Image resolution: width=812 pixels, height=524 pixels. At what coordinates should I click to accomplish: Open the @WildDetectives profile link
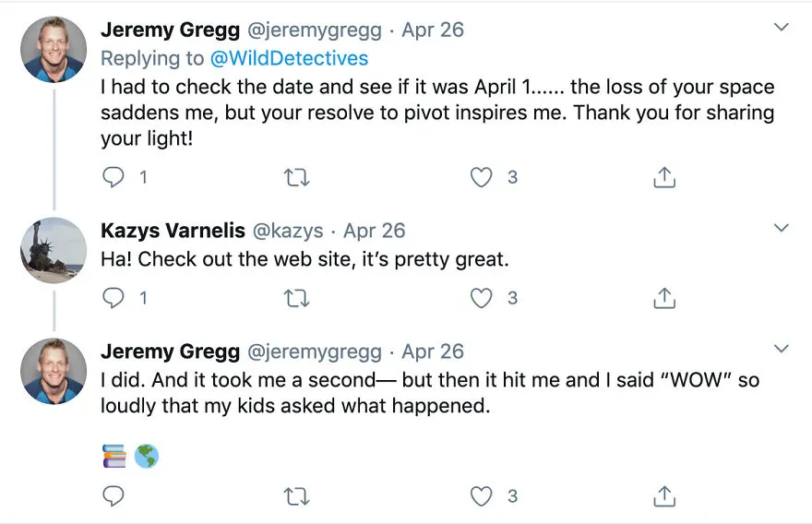pyautogui.click(x=289, y=58)
